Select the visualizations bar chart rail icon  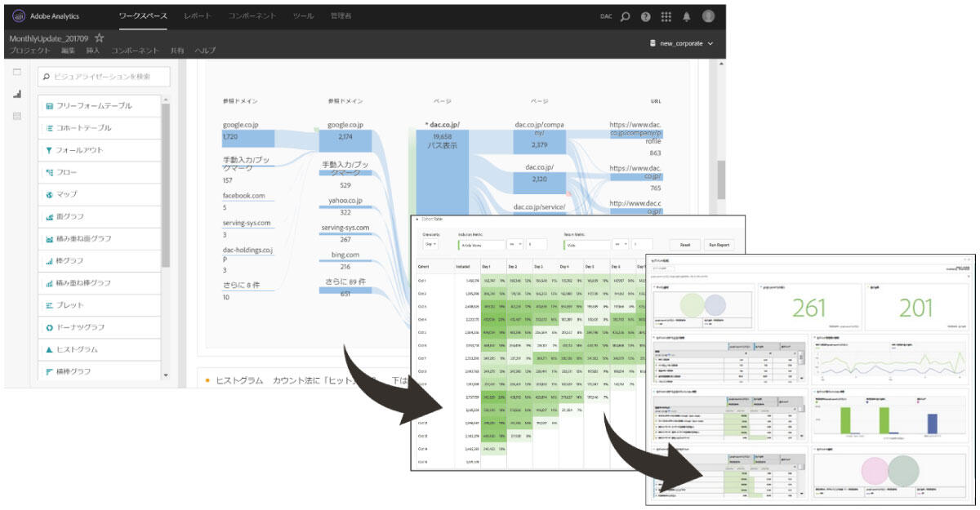point(16,95)
